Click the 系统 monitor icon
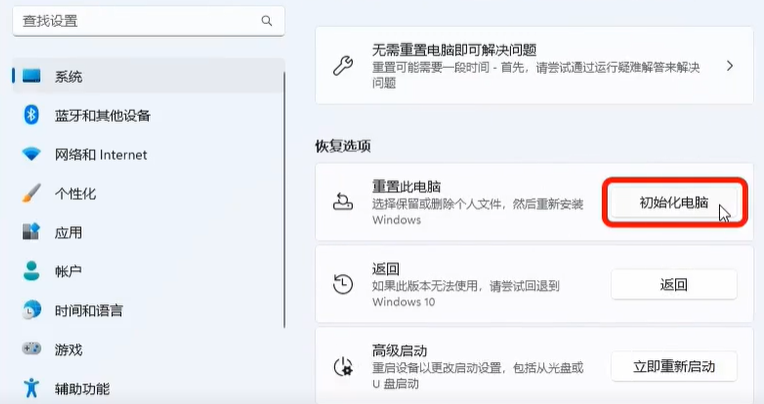Screen dimensions: 764x404 pyautogui.click(x=32, y=76)
